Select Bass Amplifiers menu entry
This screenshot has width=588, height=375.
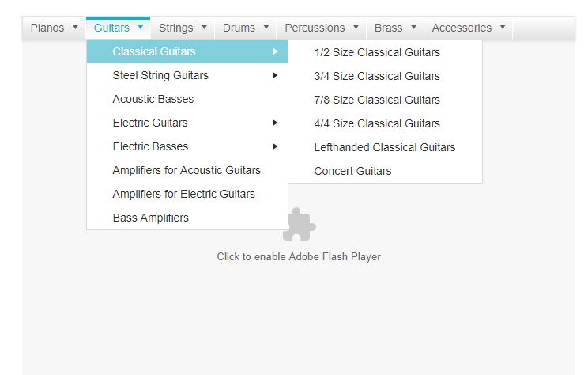pyautogui.click(x=151, y=218)
